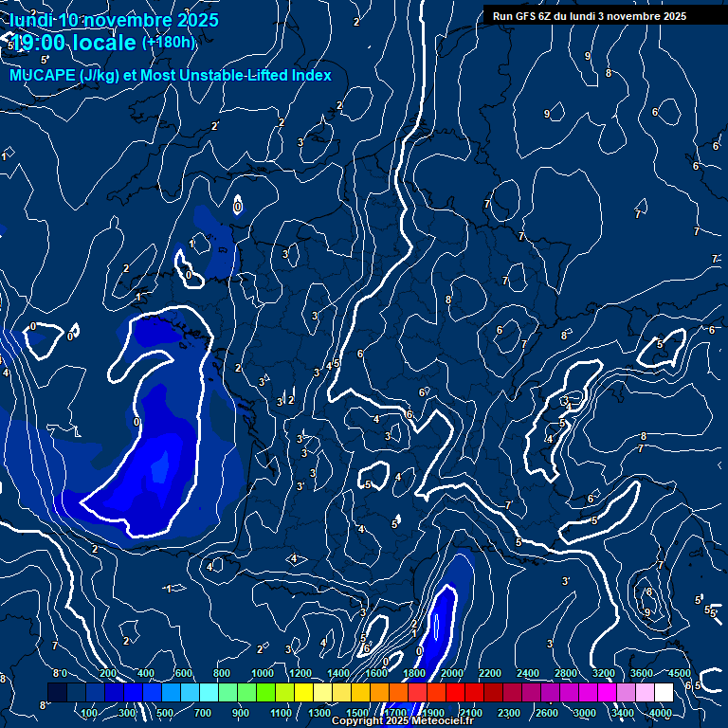Click the darkest navy swatch at legend's left end
This screenshot has height=728, width=728.
(57, 693)
